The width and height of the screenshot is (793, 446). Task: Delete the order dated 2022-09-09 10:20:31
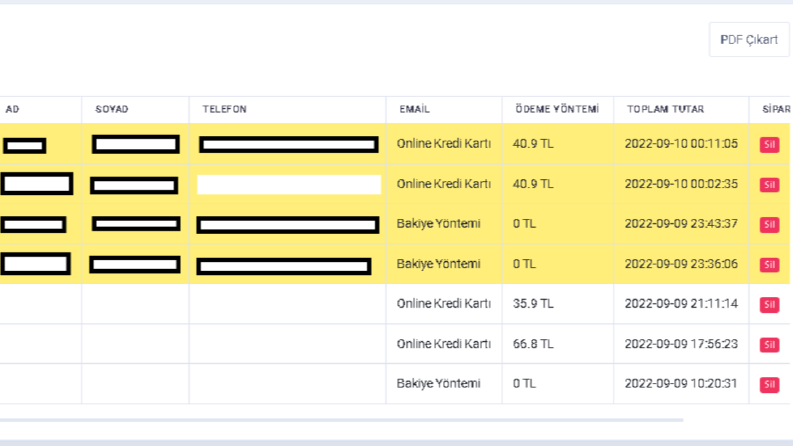tap(769, 384)
